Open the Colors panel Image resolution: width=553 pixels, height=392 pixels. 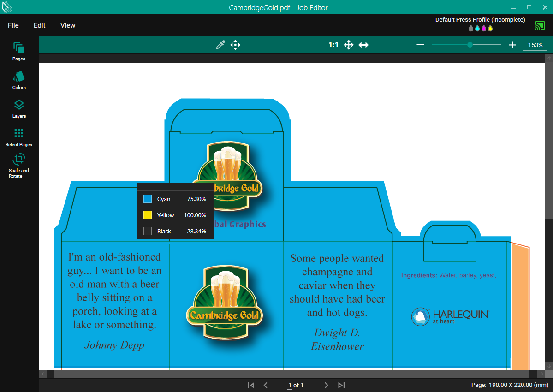(x=19, y=80)
